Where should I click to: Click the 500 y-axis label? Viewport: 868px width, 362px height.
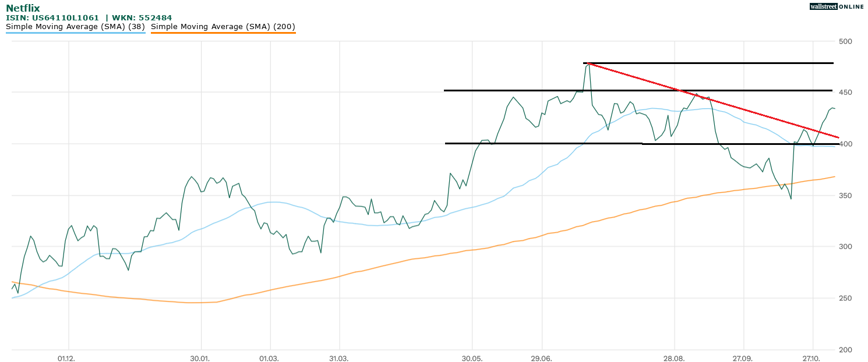tap(845, 41)
